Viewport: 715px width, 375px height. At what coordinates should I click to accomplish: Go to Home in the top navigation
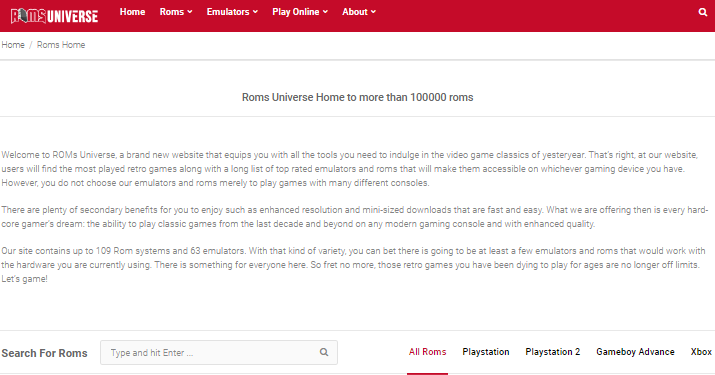pos(132,12)
